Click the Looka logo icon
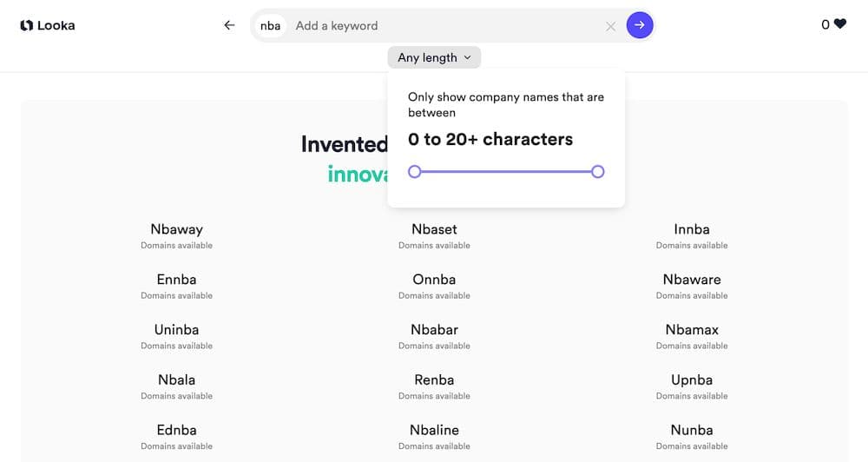The height and width of the screenshot is (462, 868). (27, 25)
